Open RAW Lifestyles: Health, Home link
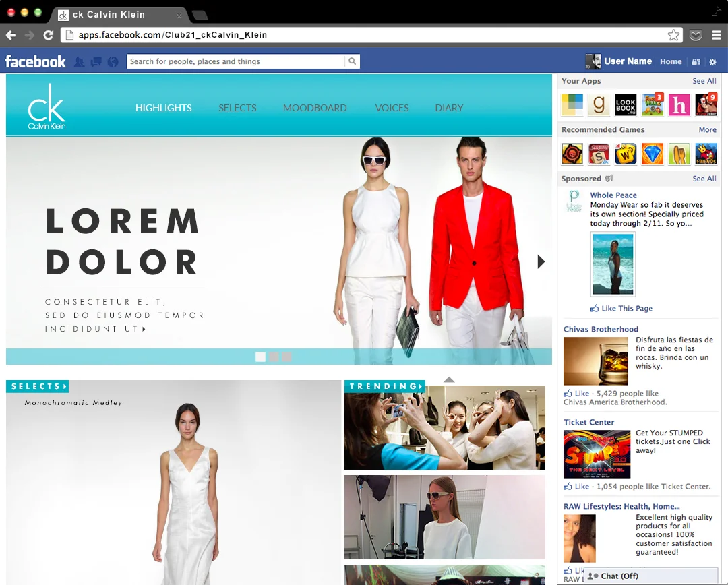Viewport: 728px width, 585px height. [x=621, y=507]
